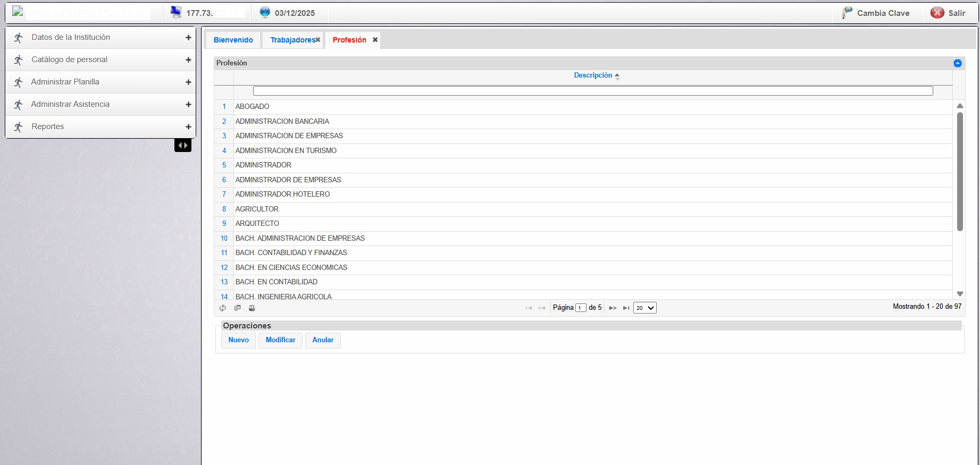Viewport: 980px width, 465px height.
Task: Click the Nuevo button
Action: [238, 340]
